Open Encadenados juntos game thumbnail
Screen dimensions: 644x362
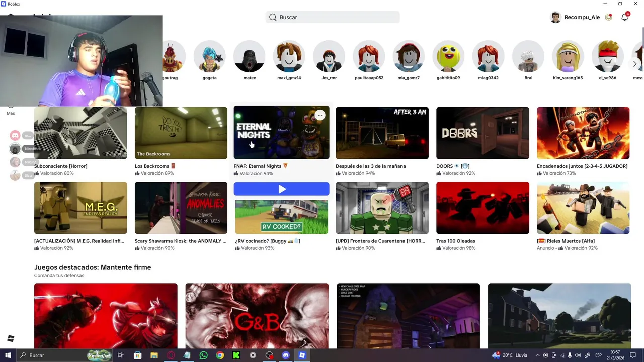tap(583, 133)
